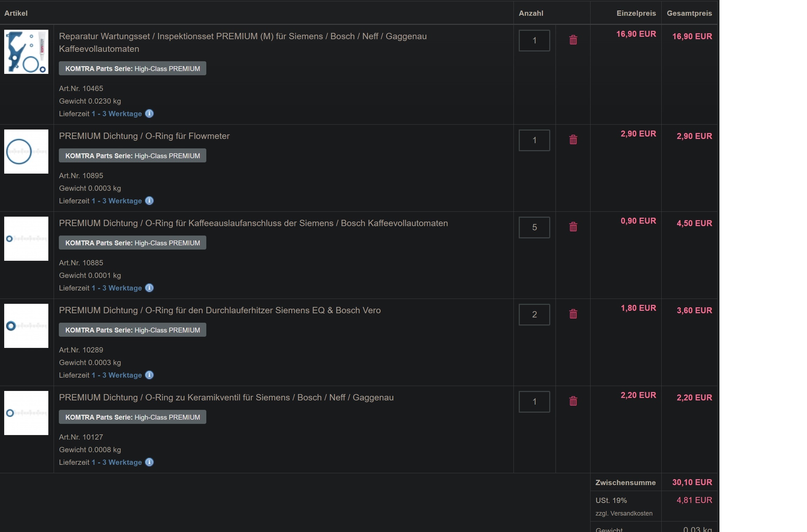Select the Art.Nr. 10465 text
The width and height of the screenshot is (807, 532).
tap(81, 89)
